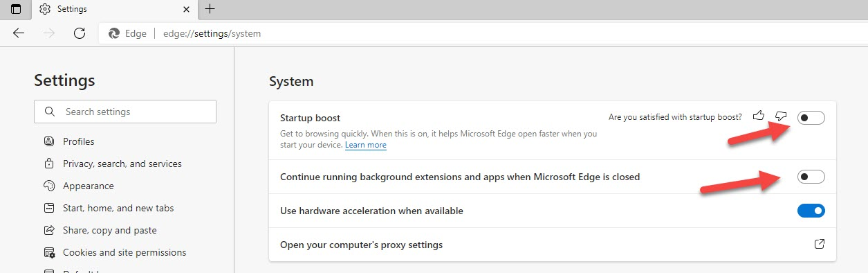Select Start, home, and new tabs
This screenshot has height=273, width=868.
tap(118, 208)
